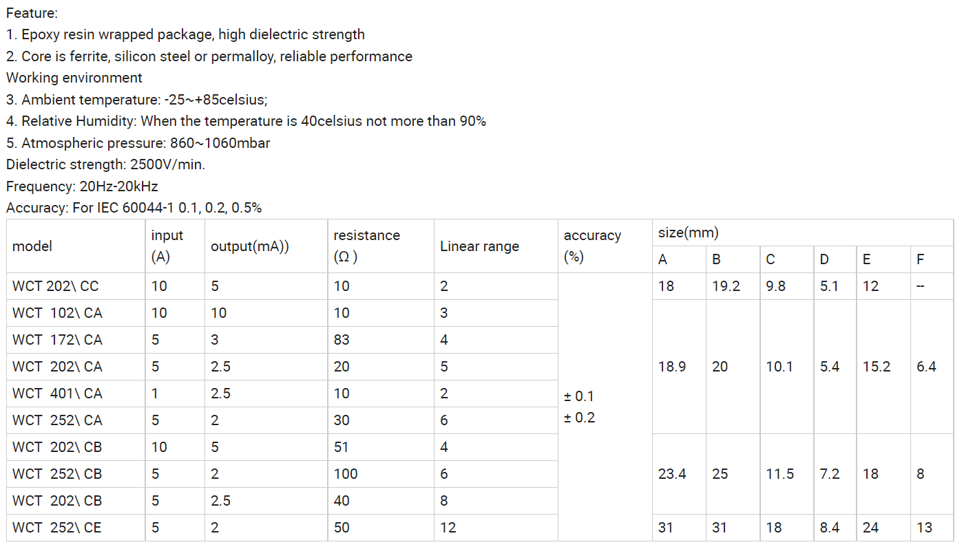Click the 'Frequency: 20Hz-20kHz' text line
The height and width of the screenshot is (560, 964).
tap(82, 186)
